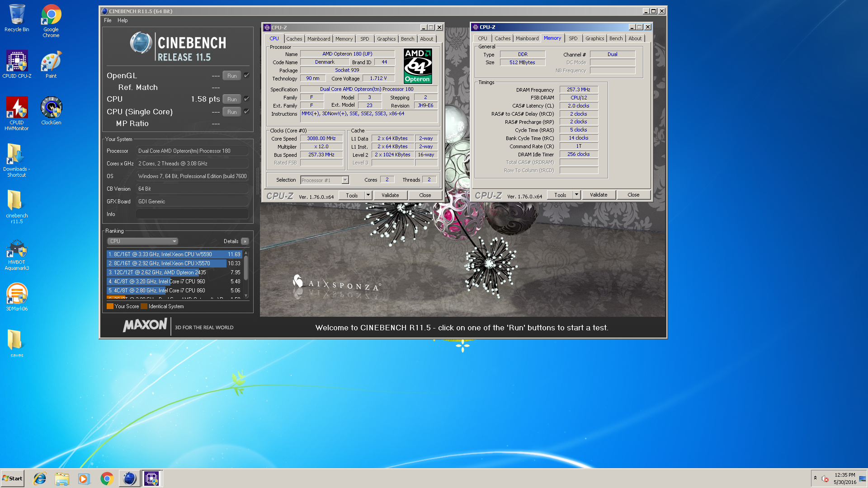
Task: Run the CPU (Single Core) benchmark
Action: coord(232,112)
